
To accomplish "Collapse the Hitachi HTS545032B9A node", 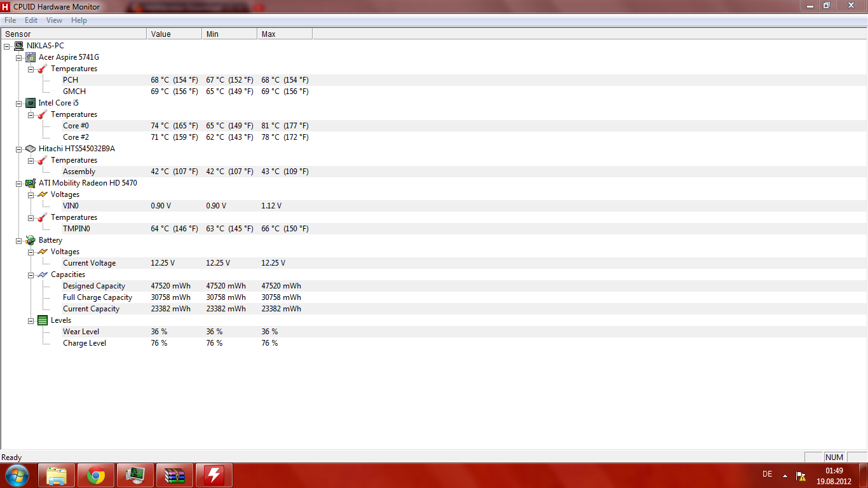I will click(19, 149).
